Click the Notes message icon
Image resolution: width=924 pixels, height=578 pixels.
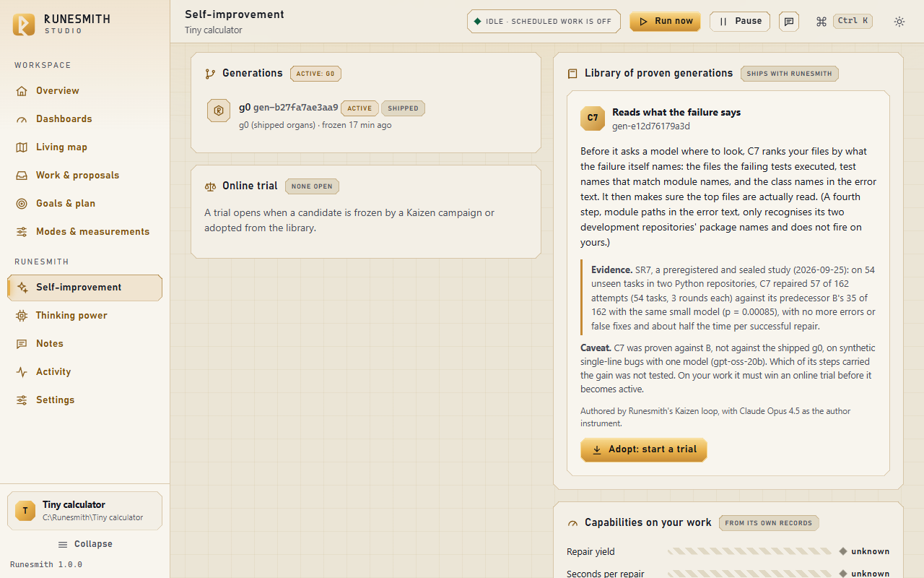click(22, 343)
